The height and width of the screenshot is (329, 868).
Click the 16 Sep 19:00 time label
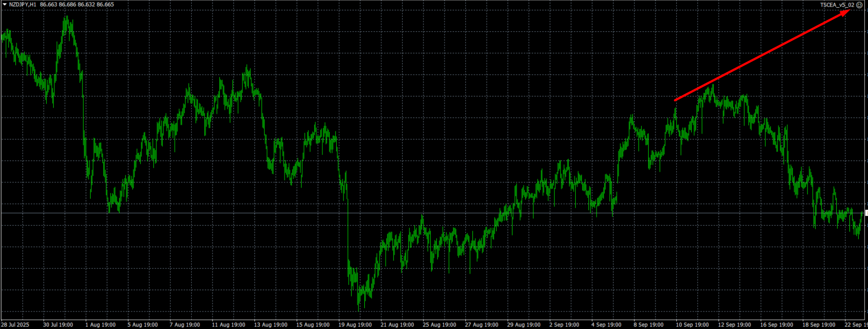pyautogui.click(x=776, y=325)
